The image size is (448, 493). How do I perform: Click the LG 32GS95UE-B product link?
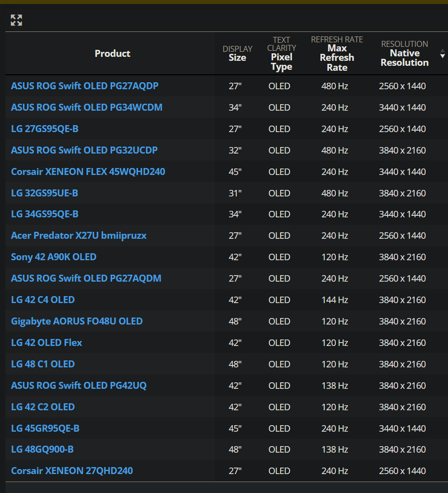pos(44,193)
